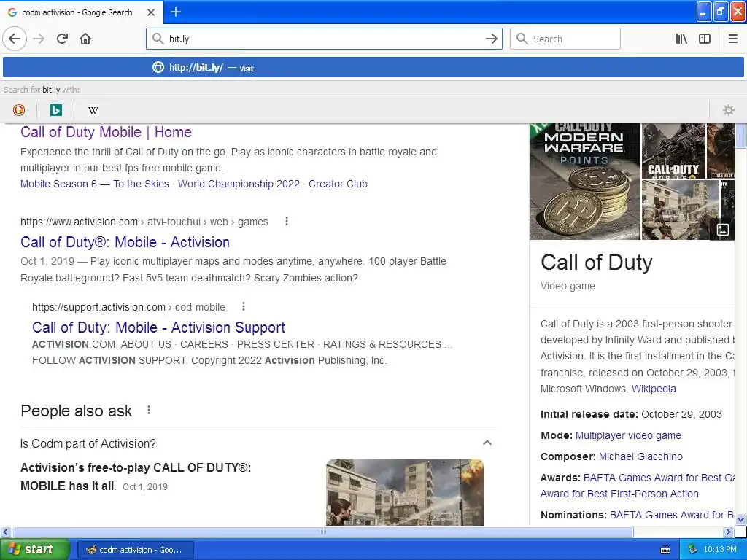Visit the http://bit.ly/ suggestion

point(373,68)
